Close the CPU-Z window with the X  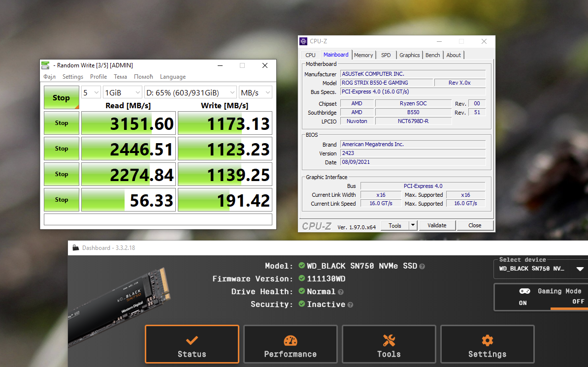tap(484, 41)
